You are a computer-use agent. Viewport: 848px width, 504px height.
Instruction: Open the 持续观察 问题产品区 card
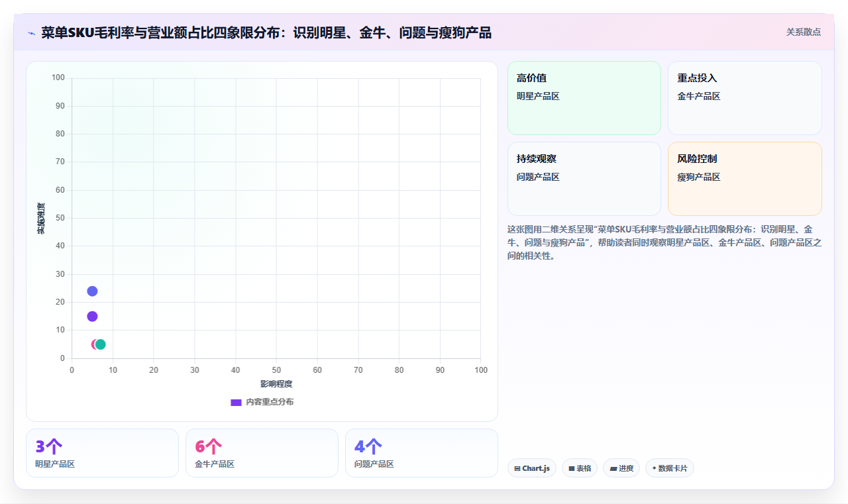pyautogui.click(x=584, y=179)
